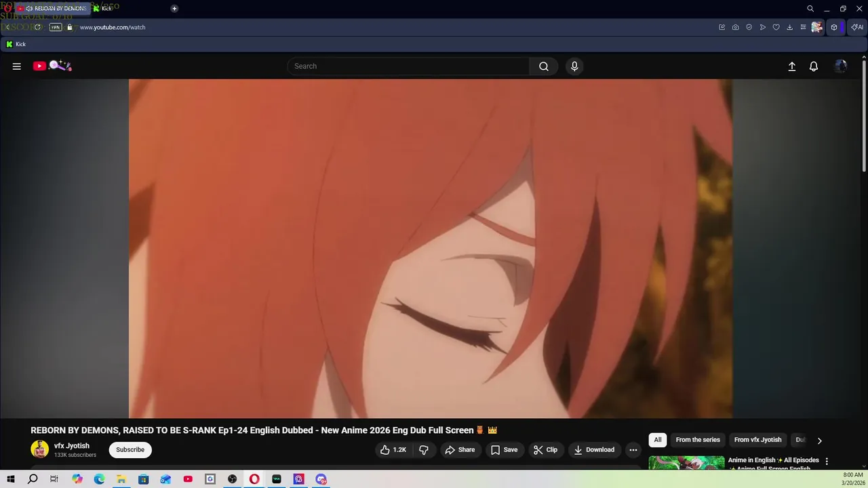Open Outlook from taskbar
This screenshot has height=488, width=868.
166,479
